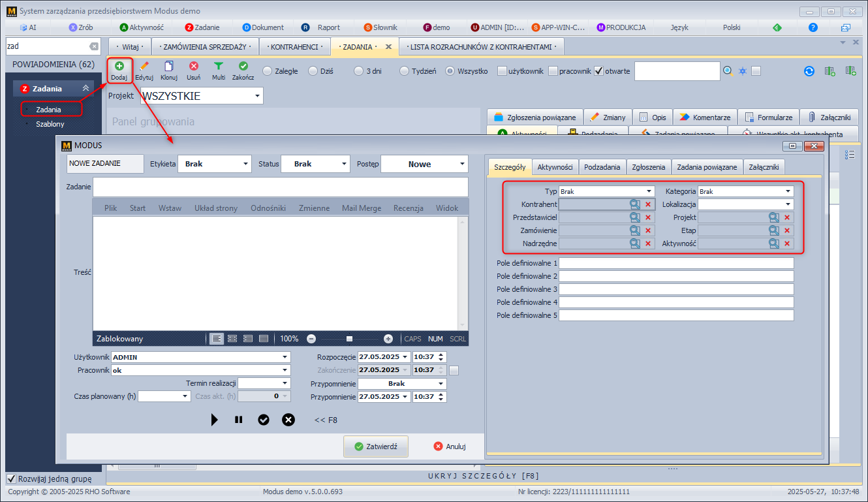
Task: Click the Klonuj document icon
Action: tap(169, 67)
